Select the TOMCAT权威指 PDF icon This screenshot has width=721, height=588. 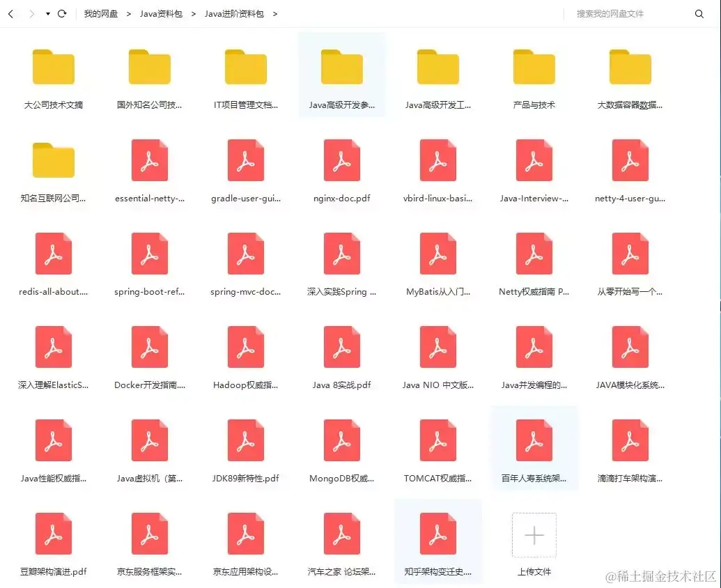(x=437, y=440)
